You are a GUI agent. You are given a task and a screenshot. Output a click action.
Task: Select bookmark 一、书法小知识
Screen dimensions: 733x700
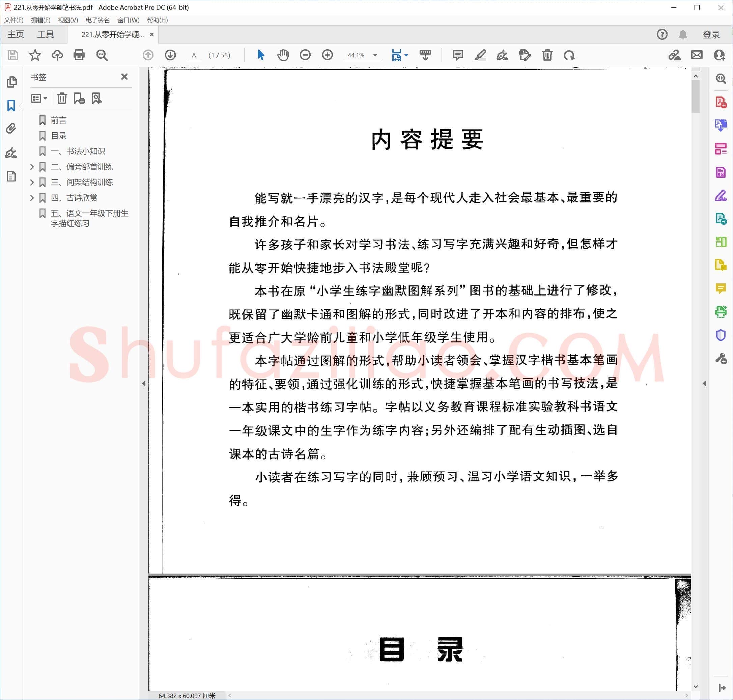(78, 151)
